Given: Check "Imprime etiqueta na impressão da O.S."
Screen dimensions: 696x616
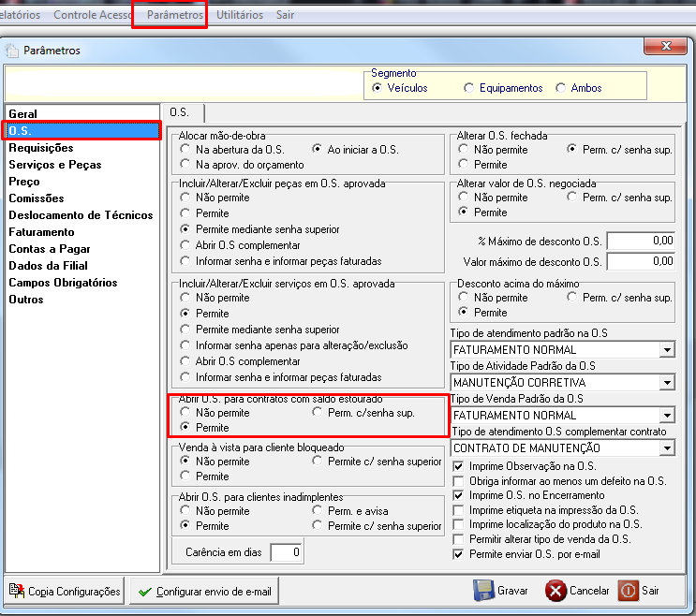Looking at the screenshot, I should coord(458,510).
